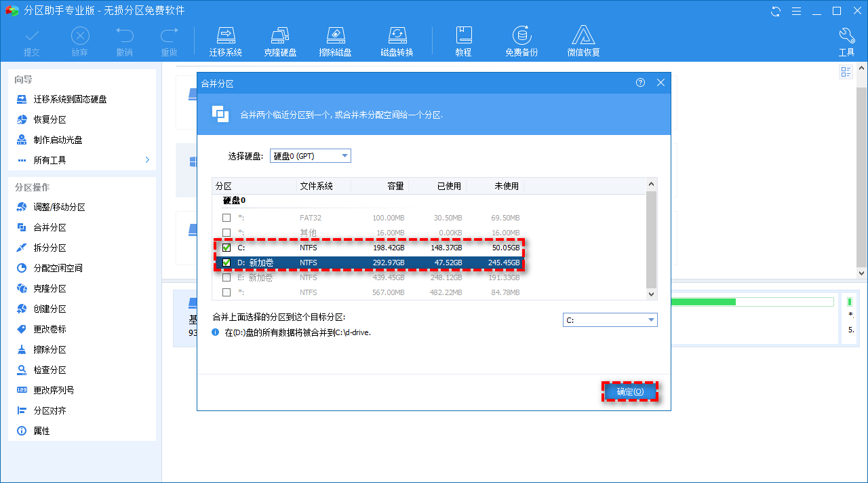Open the 迁移系统 (Migrate OS) toolbar tool
Image resolution: width=868 pixels, height=483 pixels.
pyautogui.click(x=226, y=39)
